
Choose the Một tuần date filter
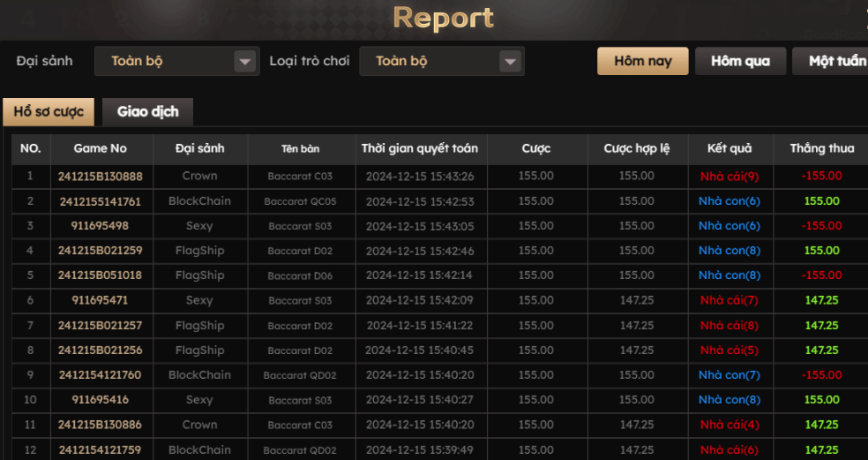pos(834,61)
